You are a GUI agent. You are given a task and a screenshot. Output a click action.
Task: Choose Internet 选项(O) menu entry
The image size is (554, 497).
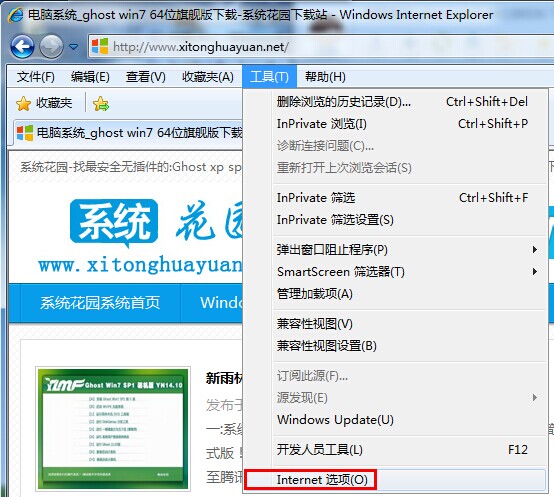395,480
